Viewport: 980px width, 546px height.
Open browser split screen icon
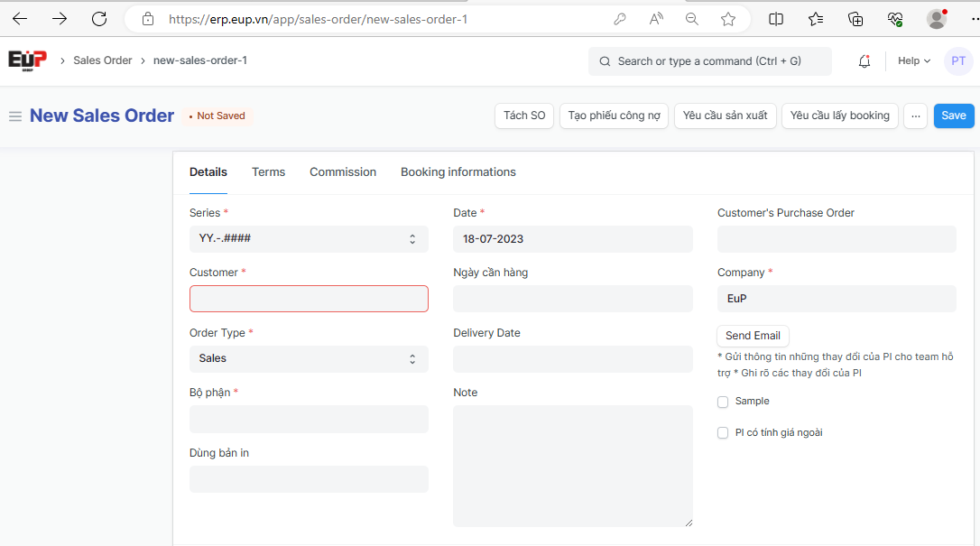776,19
